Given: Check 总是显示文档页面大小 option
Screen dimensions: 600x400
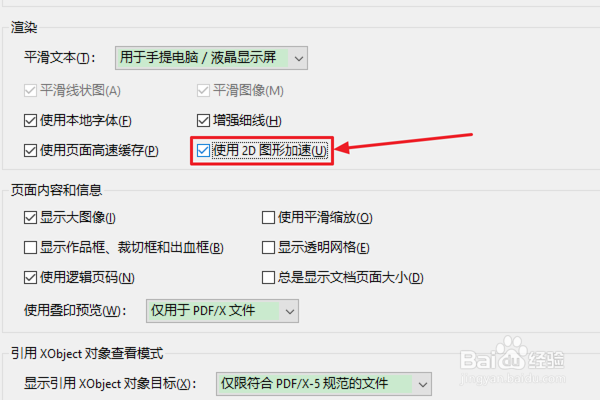Looking at the screenshot, I should 268,277.
